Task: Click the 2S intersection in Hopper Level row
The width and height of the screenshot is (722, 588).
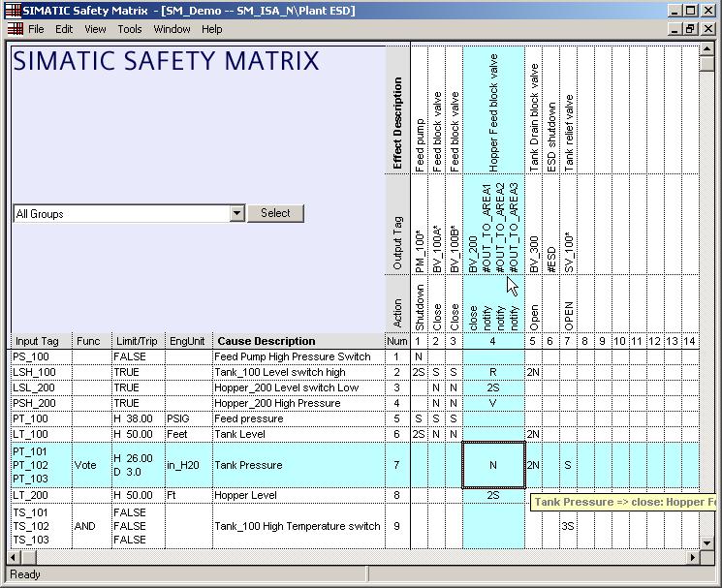Action: coord(493,496)
